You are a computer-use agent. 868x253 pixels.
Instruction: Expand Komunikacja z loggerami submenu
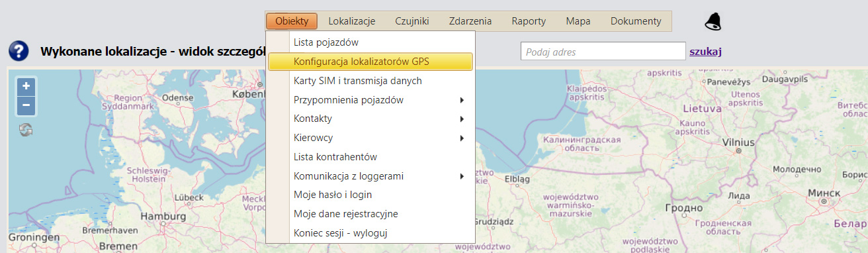tap(370, 176)
